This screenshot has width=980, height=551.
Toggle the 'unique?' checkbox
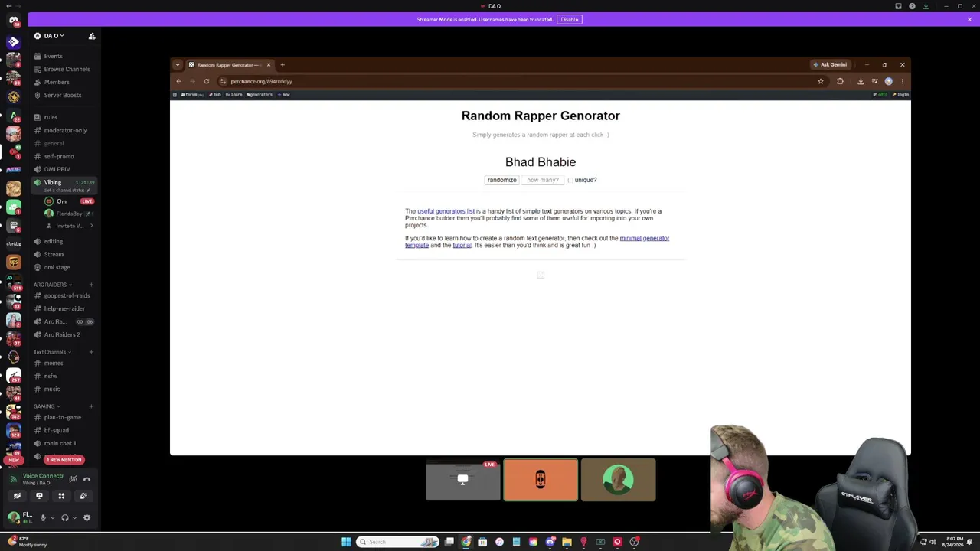coord(570,180)
